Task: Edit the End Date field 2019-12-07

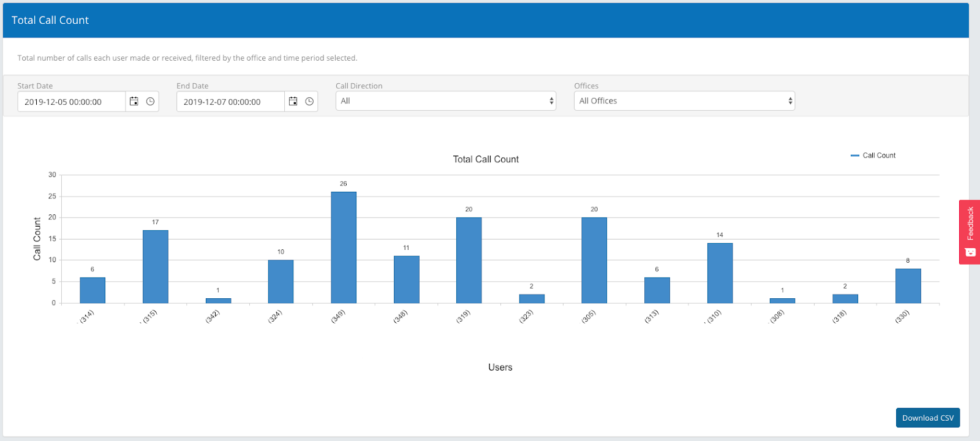Action: click(230, 102)
